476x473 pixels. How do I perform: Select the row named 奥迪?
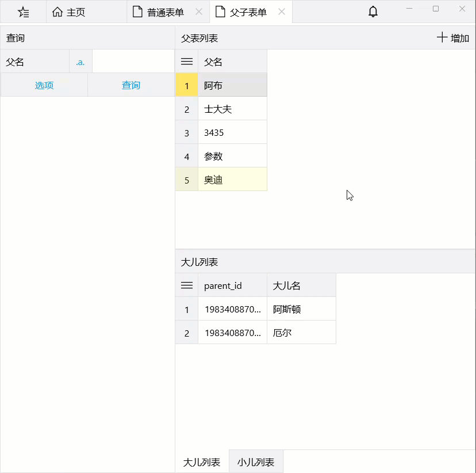pyautogui.click(x=232, y=180)
